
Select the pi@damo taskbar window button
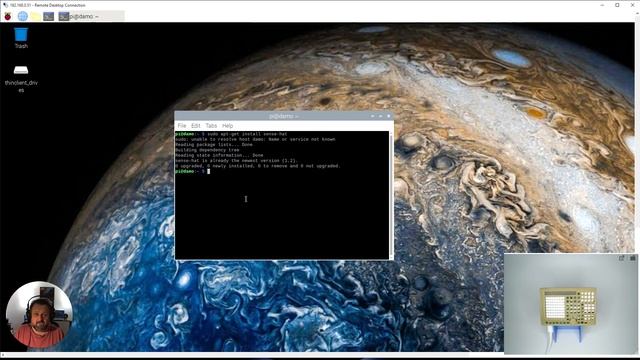pos(91,16)
